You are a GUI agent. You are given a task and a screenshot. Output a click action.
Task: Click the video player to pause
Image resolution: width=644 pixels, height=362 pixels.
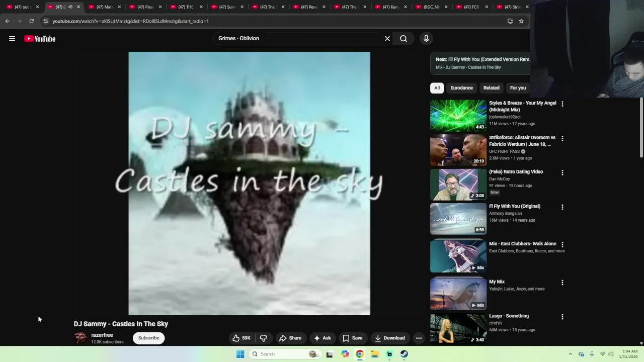[249, 184]
